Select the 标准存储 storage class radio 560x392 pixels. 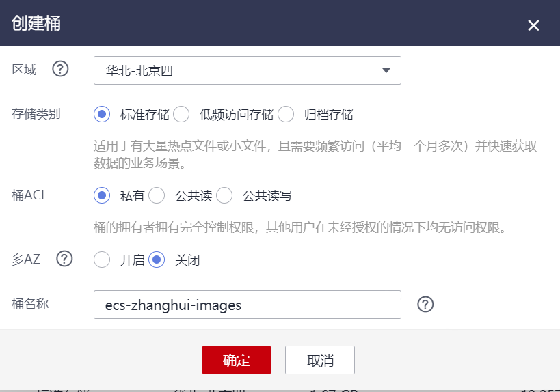click(102, 114)
